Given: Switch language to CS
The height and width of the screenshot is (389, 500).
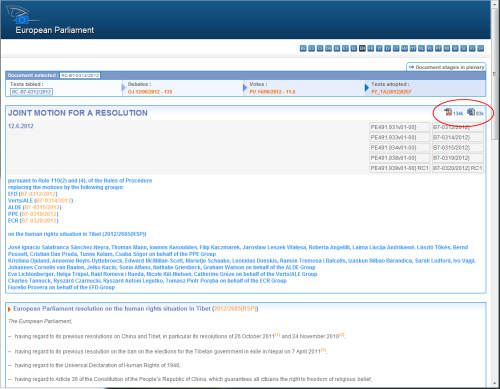Looking at the screenshot, I should [320, 48].
